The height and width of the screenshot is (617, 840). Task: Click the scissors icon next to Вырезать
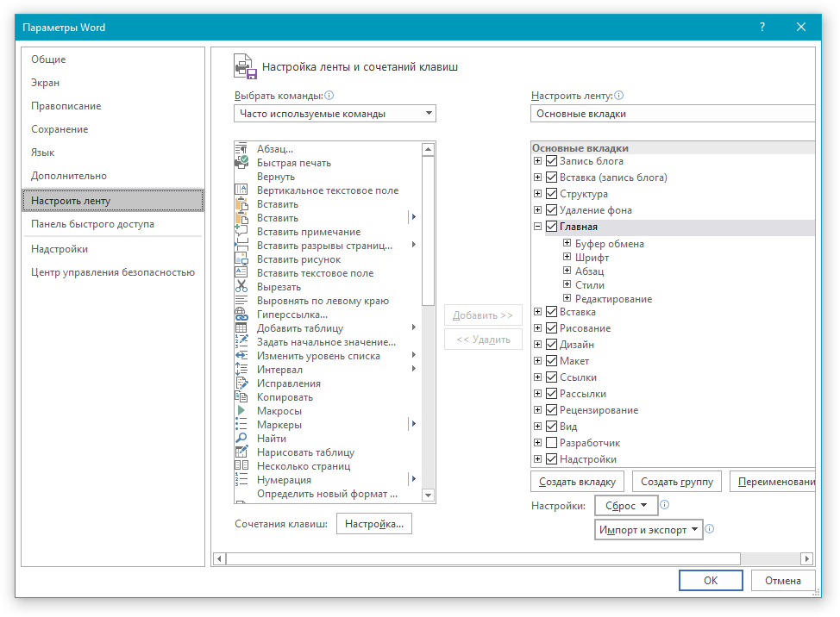[241, 287]
